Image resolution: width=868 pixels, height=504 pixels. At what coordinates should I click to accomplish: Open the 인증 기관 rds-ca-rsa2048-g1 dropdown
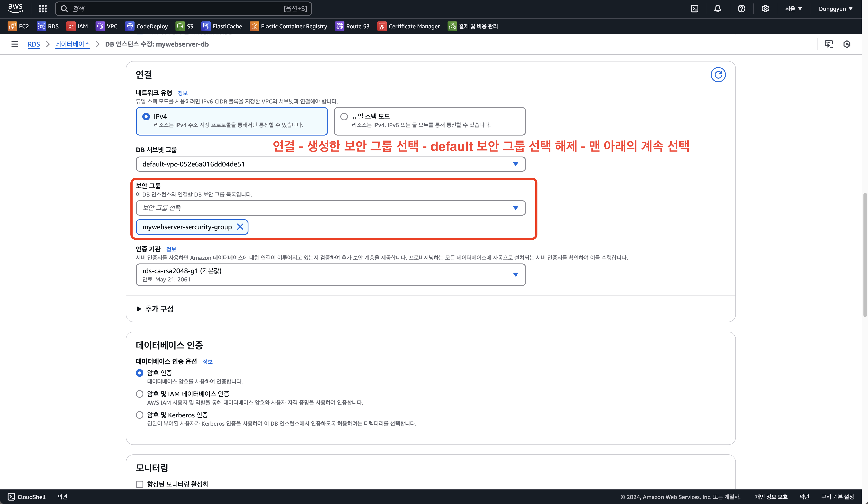331,275
